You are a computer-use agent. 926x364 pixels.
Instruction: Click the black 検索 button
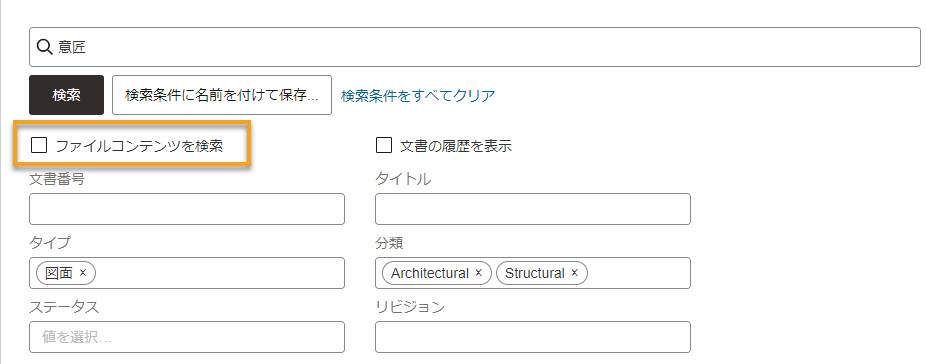click(66, 95)
